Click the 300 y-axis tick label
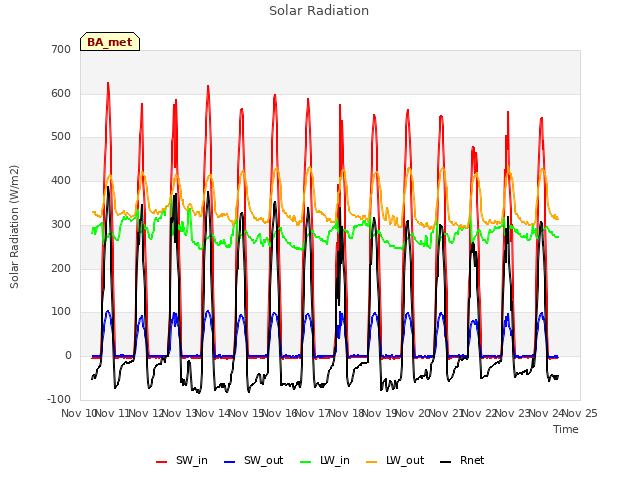The image size is (640, 480). point(61,224)
